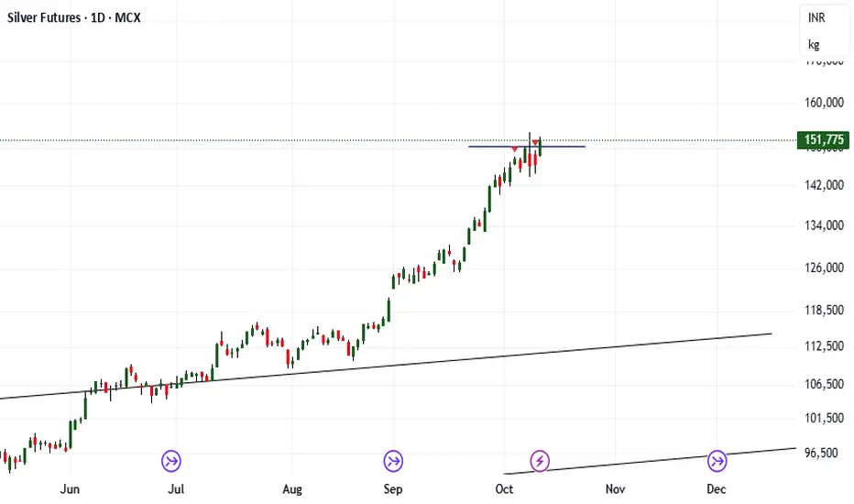Open the kg unit selector
Screen dimensions: 854x504
pyautogui.click(x=815, y=44)
